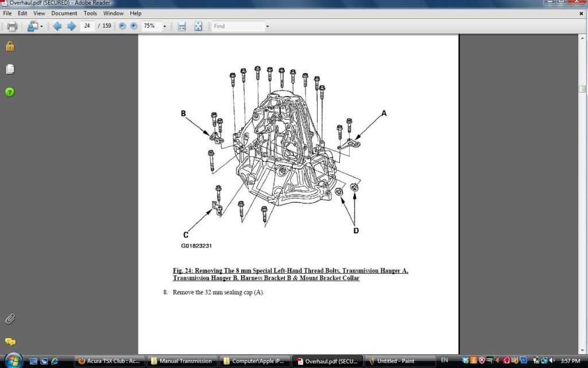This screenshot has width=588, height=368.
Task: Go to the previous page arrow
Action: click(57, 26)
